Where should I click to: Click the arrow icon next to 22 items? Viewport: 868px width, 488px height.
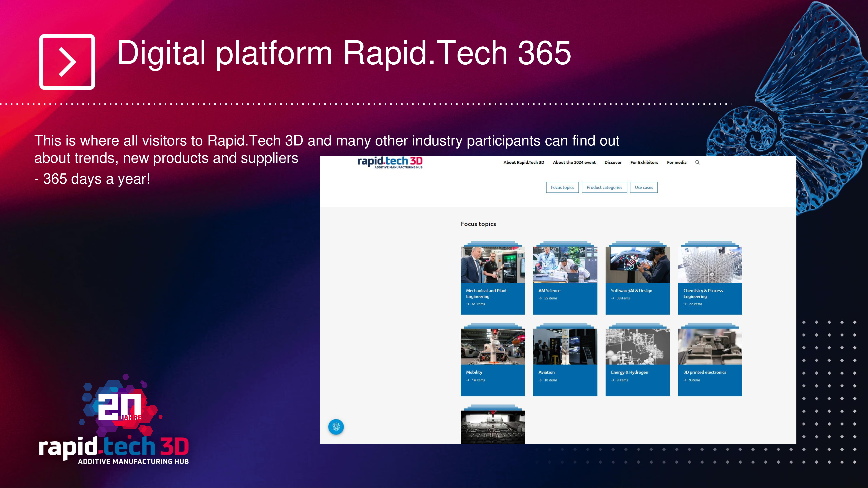pyautogui.click(x=685, y=304)
